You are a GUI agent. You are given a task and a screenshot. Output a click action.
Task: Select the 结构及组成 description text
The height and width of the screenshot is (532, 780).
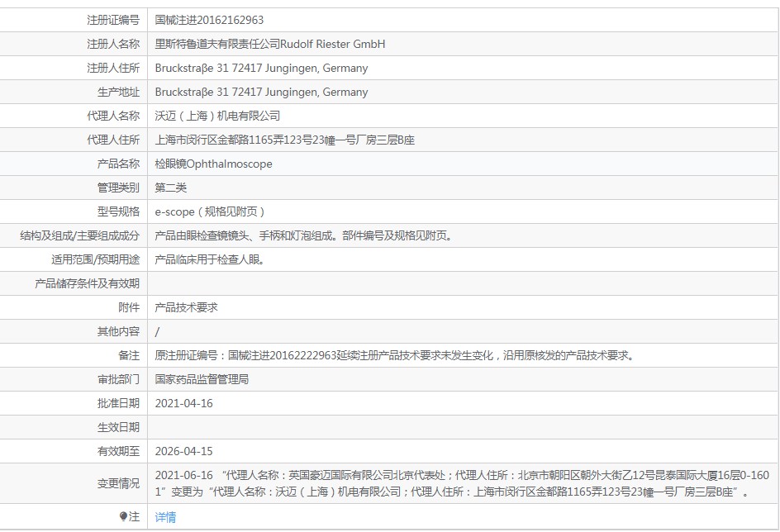coord(303,235)
